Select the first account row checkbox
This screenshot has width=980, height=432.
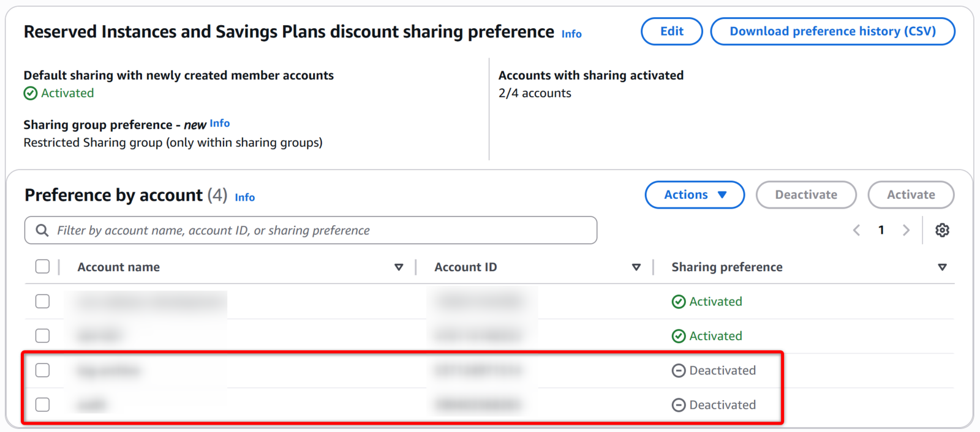tap(42, 302)
